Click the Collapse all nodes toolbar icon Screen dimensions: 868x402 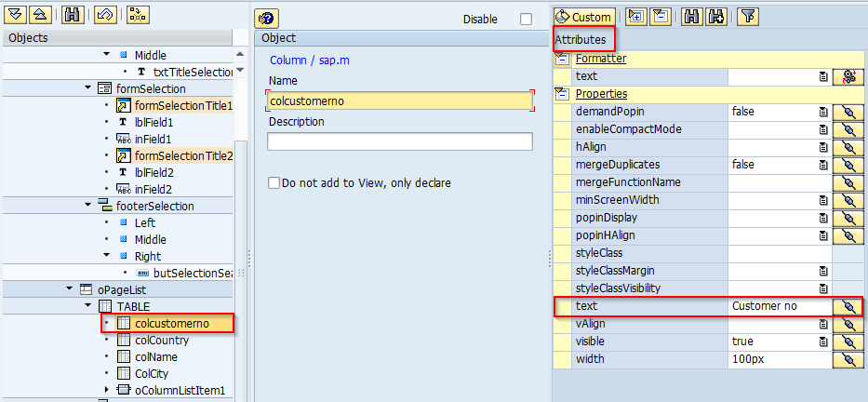point(40,15)
